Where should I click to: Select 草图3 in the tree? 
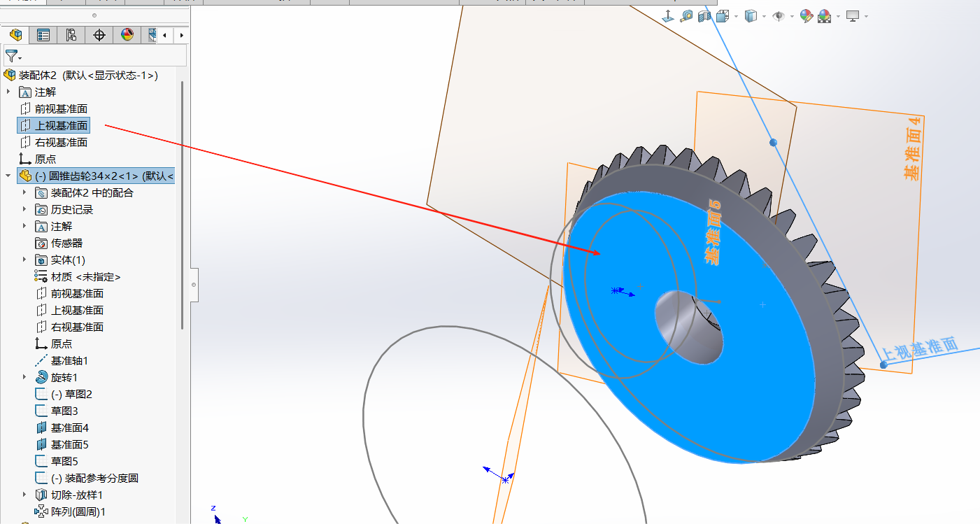[x=57, y=411]
